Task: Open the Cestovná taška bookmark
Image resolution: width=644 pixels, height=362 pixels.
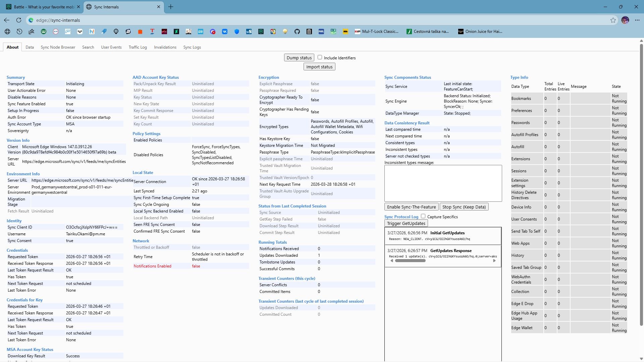Action: [428, 32]
